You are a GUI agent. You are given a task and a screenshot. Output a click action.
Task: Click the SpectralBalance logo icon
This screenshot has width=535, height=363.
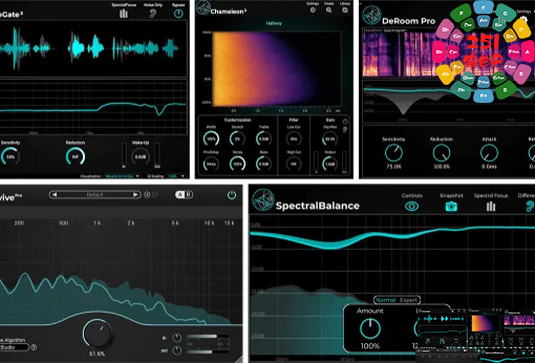263,200
